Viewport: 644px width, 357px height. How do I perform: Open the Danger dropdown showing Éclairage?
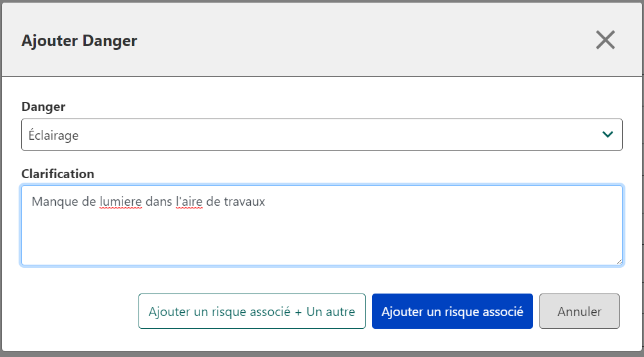click(322, 135)
